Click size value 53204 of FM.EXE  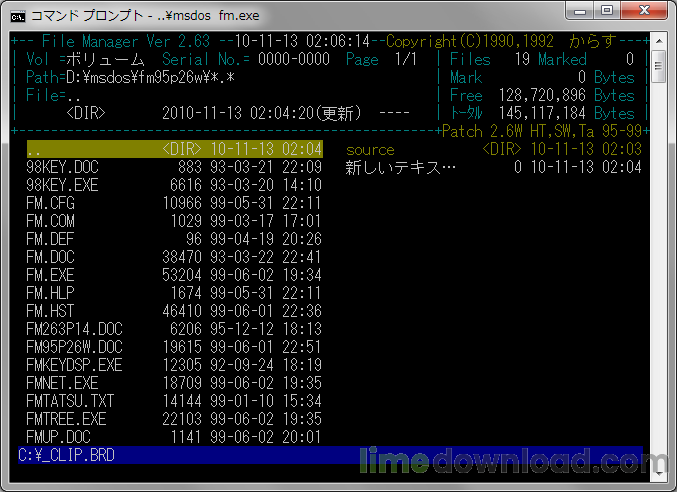(x=182, y=275)
